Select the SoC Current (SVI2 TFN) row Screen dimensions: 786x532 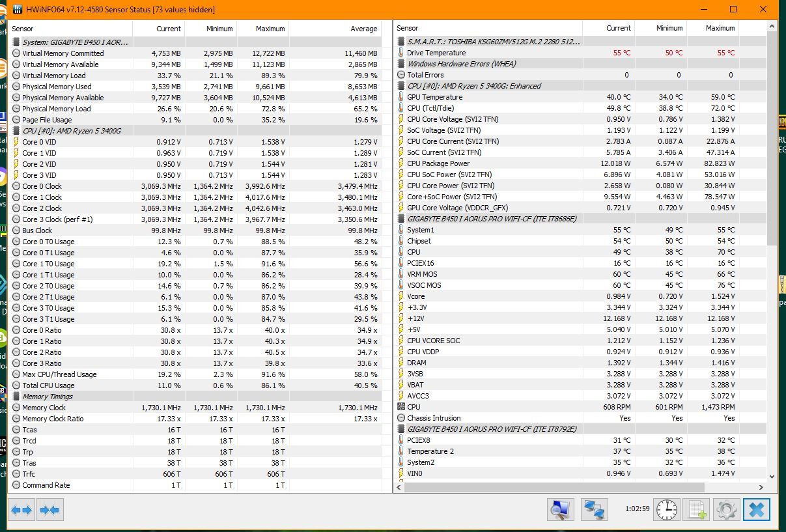click(x=580, y=152)
